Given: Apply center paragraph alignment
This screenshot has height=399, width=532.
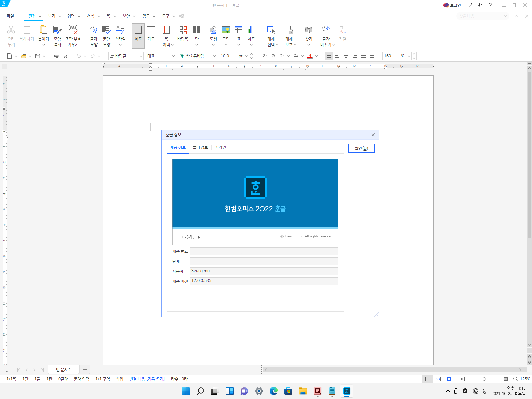Looking at the screenshot, I should pos(346,56).
